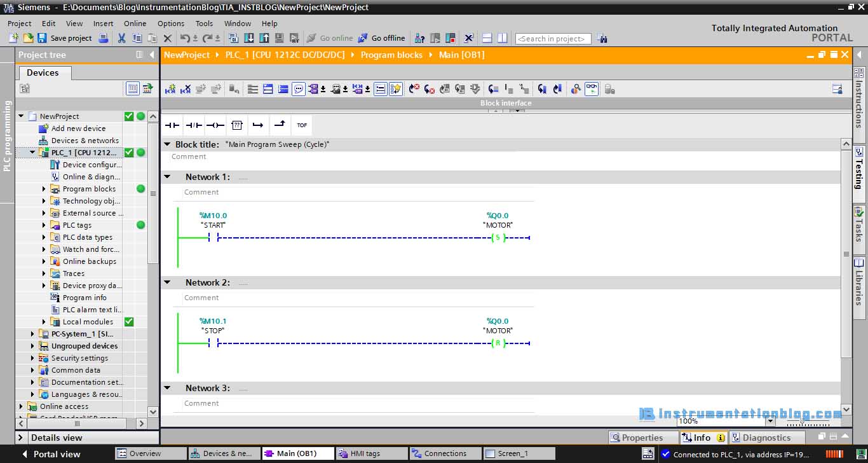
Task: Collapse the PLC_1 tree node
Action: click(x=32, y=153)
